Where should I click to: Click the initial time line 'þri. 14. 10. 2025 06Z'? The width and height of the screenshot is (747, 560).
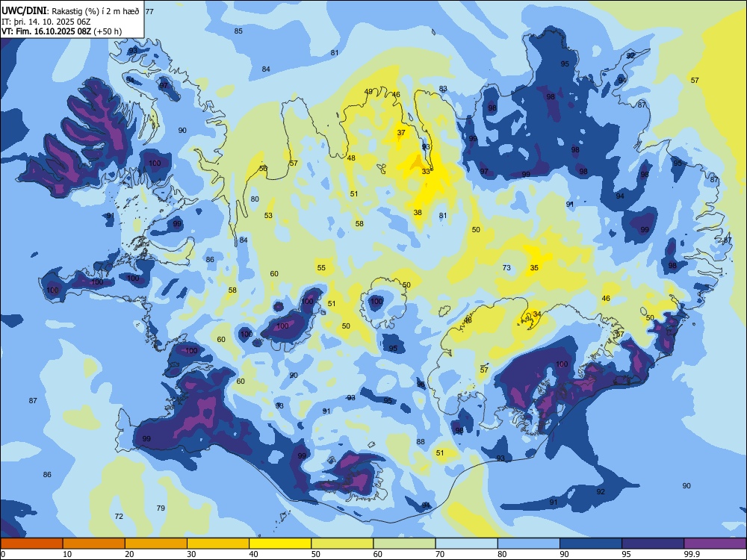pyautogui.click(x=51, y=22)
